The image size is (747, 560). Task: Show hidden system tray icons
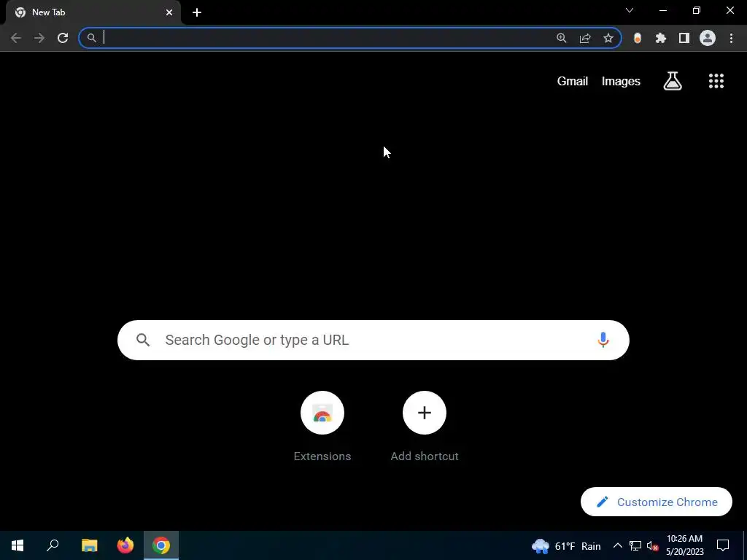pyautogui.click(x=617, y=545)
